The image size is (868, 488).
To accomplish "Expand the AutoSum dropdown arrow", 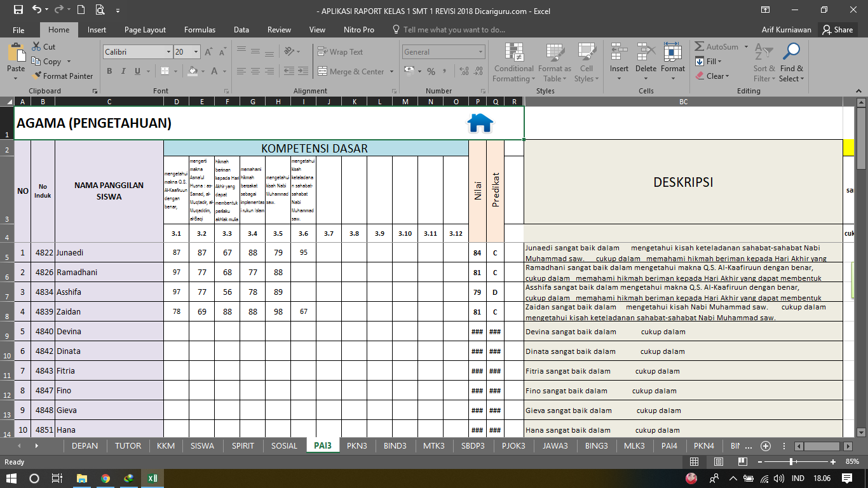I will click(x=747, y=47).
